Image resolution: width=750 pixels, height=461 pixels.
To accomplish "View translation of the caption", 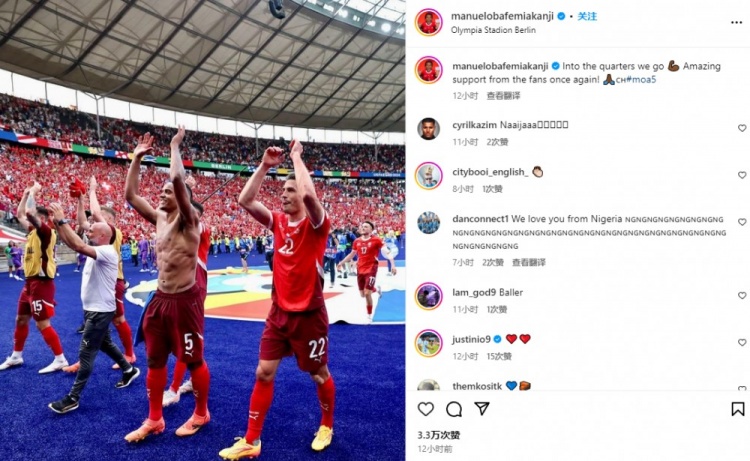I will (503, 96).
